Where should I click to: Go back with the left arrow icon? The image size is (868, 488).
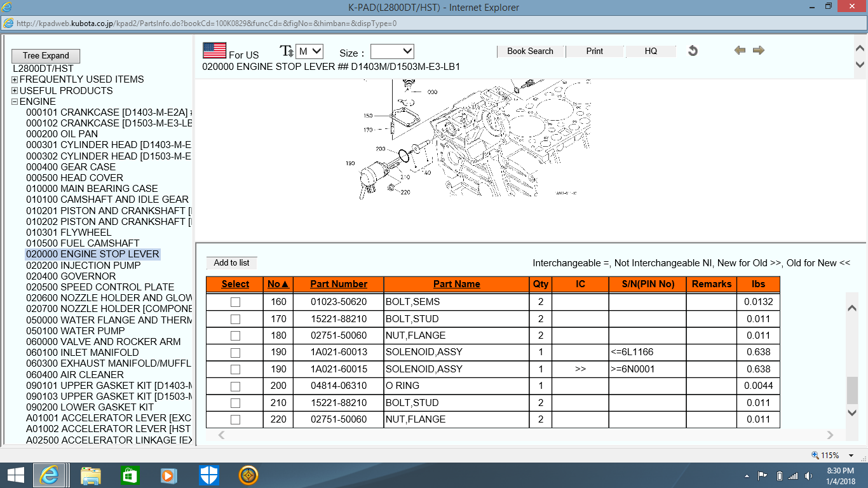tap(740, 50)
